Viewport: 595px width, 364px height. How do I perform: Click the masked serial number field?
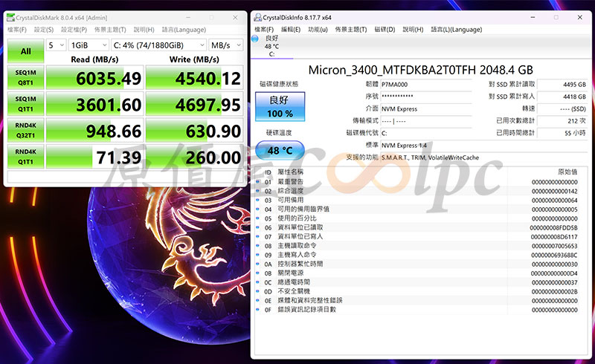tap(425, 97)
